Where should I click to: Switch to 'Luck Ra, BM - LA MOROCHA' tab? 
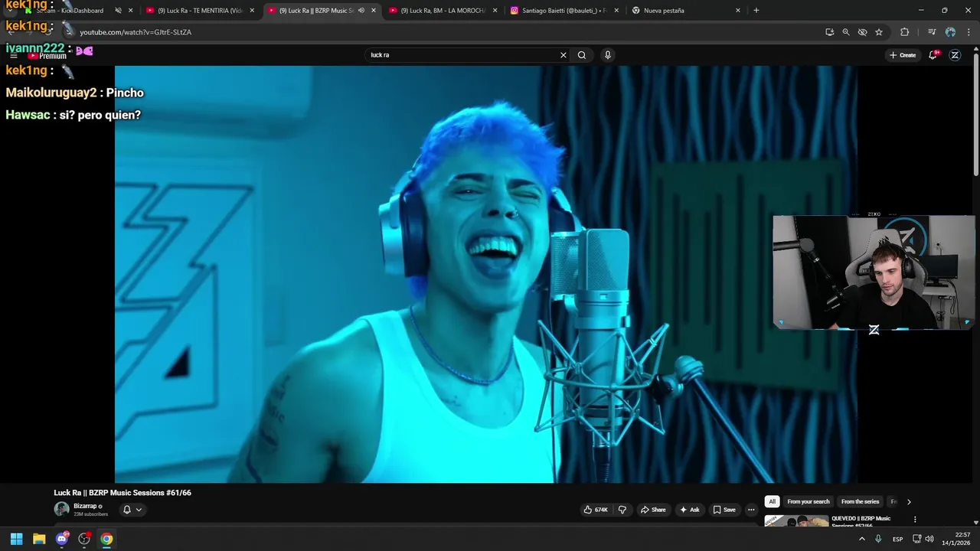pos(443,11)
